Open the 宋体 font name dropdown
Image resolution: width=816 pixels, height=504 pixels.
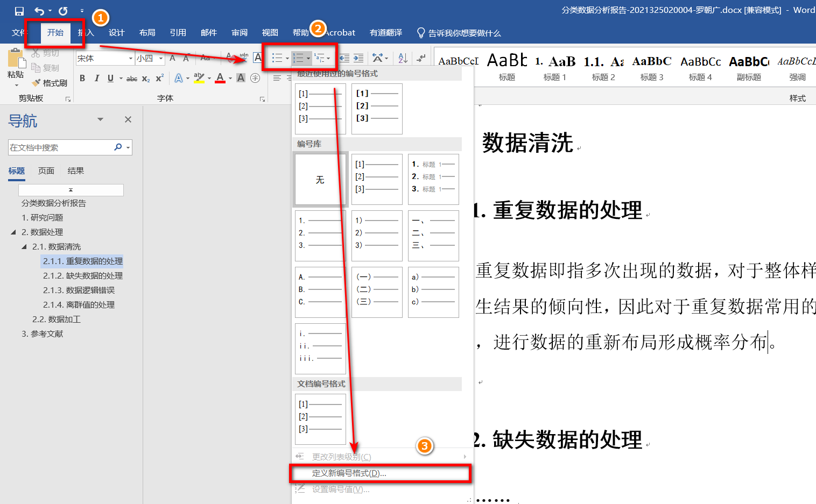[x=131, y=58]
